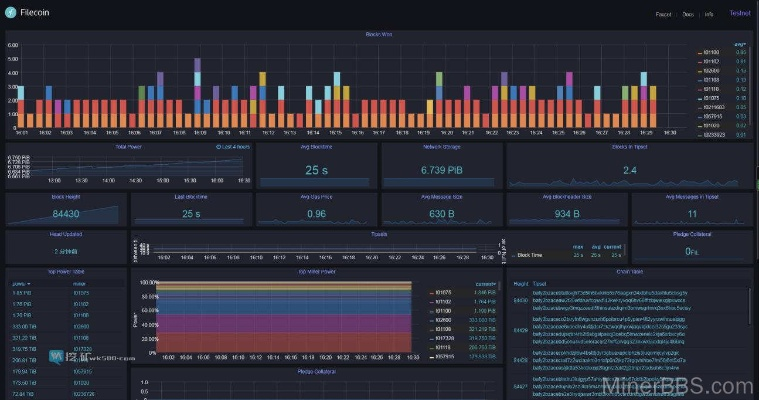Open the Testnet link in header

pos(740,14)
